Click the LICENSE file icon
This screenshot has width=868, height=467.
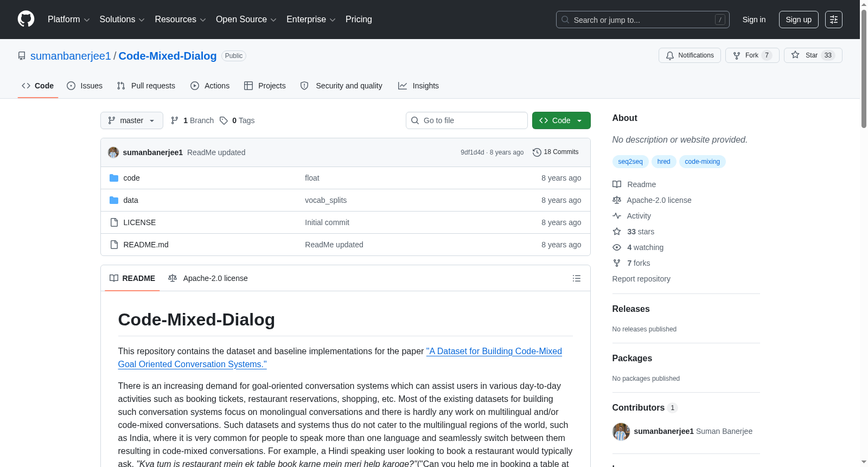coord(114,222)
